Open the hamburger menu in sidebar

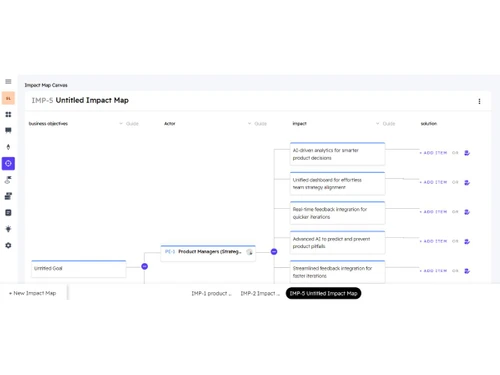pos(8,82)
